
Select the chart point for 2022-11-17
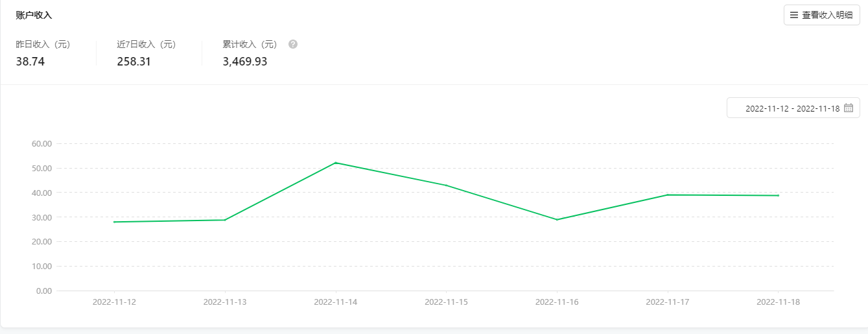click(668, 195)
